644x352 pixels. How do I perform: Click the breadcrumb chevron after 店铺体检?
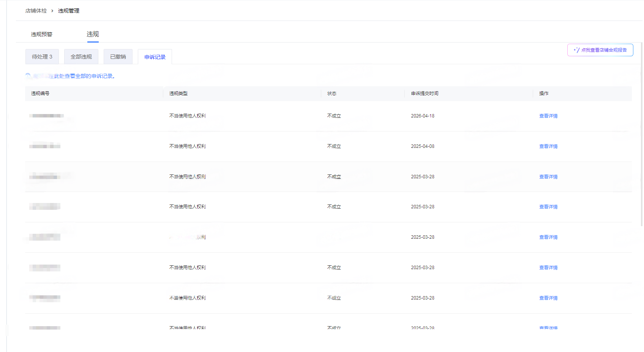coord(52,11)
